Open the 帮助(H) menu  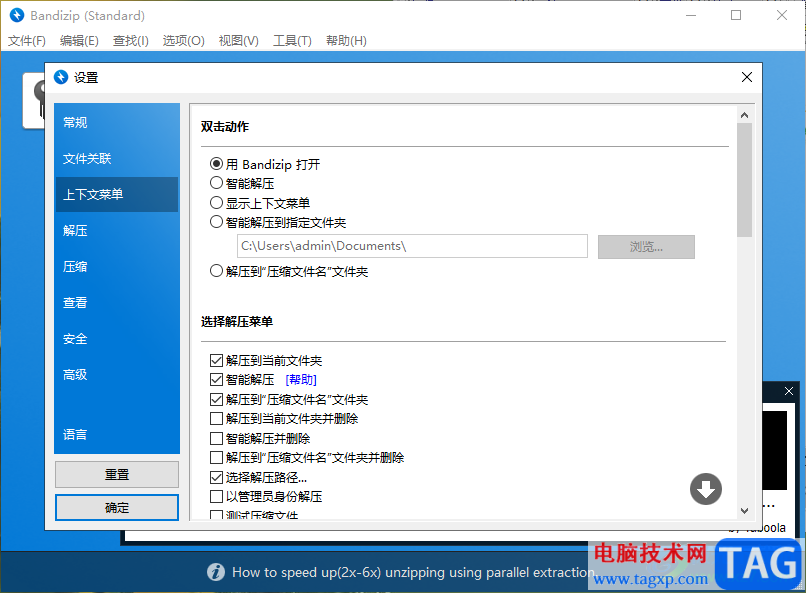point(346,41)
